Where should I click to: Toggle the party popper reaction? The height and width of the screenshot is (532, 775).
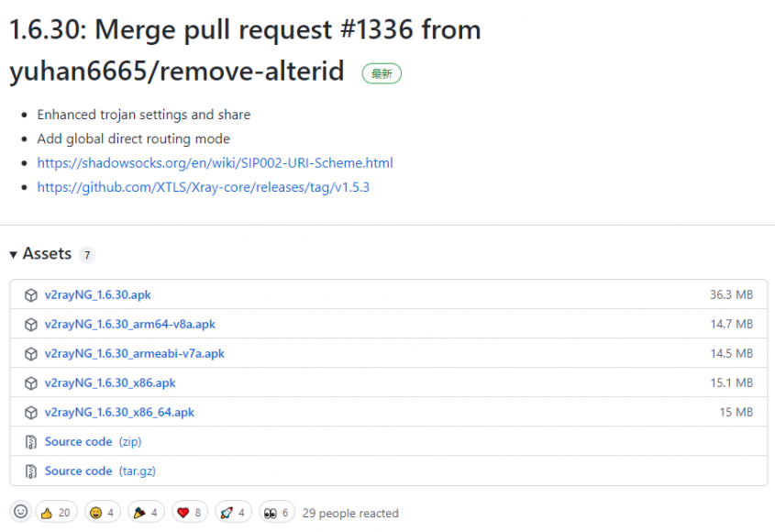click(x=146, y=513)
